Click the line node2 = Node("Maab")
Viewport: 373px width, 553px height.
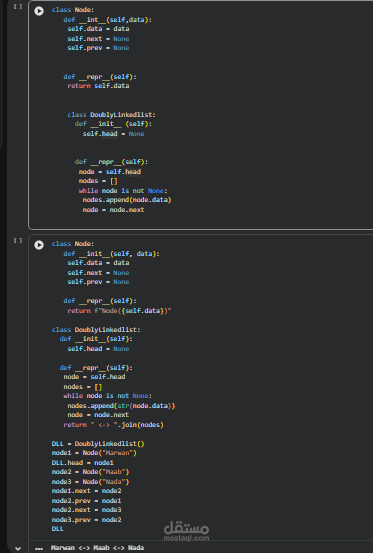(90, 472)
